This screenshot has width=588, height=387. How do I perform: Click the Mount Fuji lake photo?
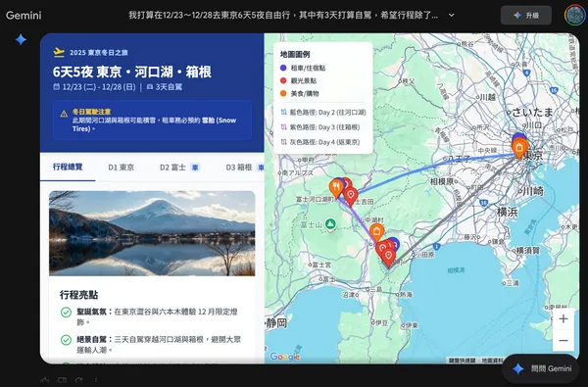click(x=152, y=233)
